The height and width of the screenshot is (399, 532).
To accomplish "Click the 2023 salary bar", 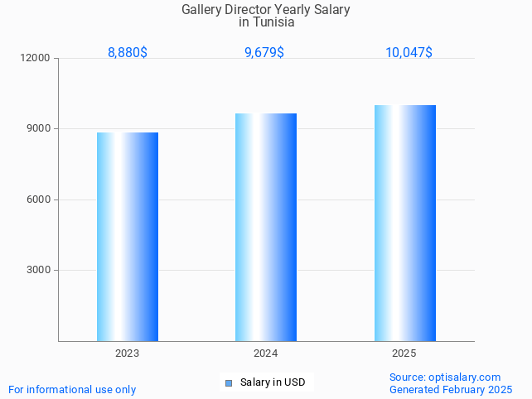I will pos(128,237).
